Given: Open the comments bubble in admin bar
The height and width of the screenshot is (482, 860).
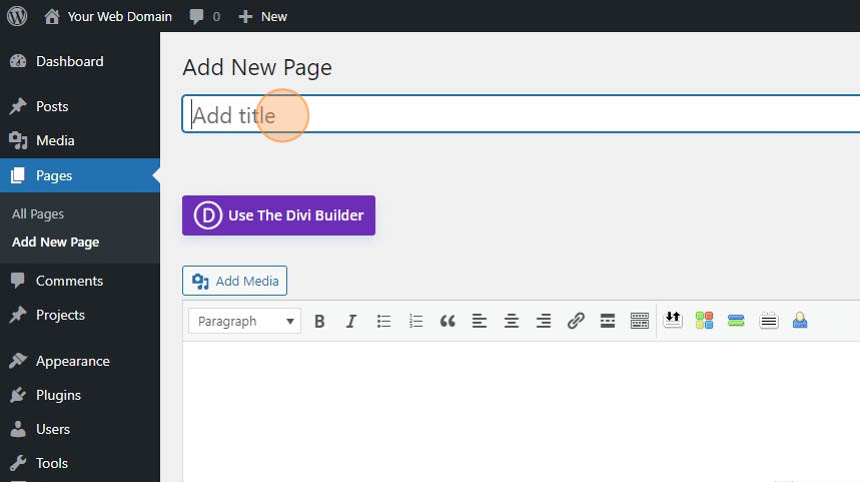Looking at the screenshot, I should [x=205, y=16].
